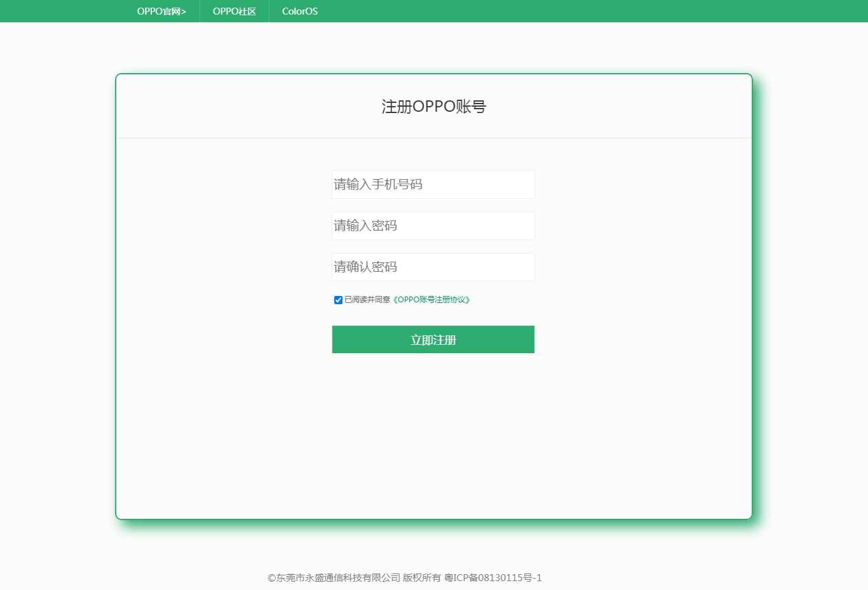Click the 已阅读并同意 checkbox label text

click(x=367, y=300)
